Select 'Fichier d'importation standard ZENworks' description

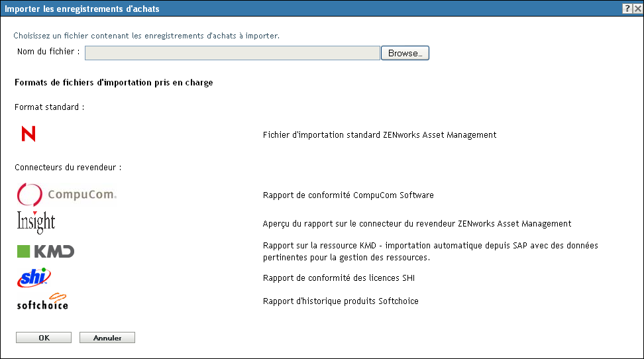coord(379,135)
